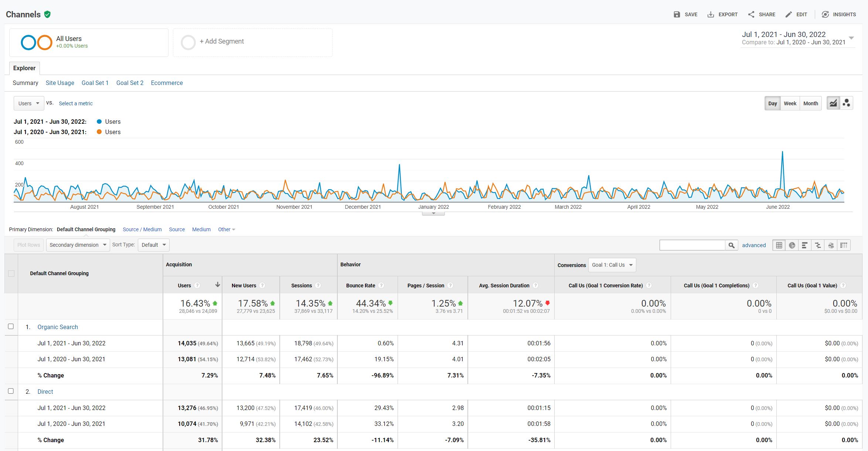Image resolution: width=868 pixels, height=451 pixels.
Task: Check the Organic Search row checkbox
Action: (x=11, y=327)
